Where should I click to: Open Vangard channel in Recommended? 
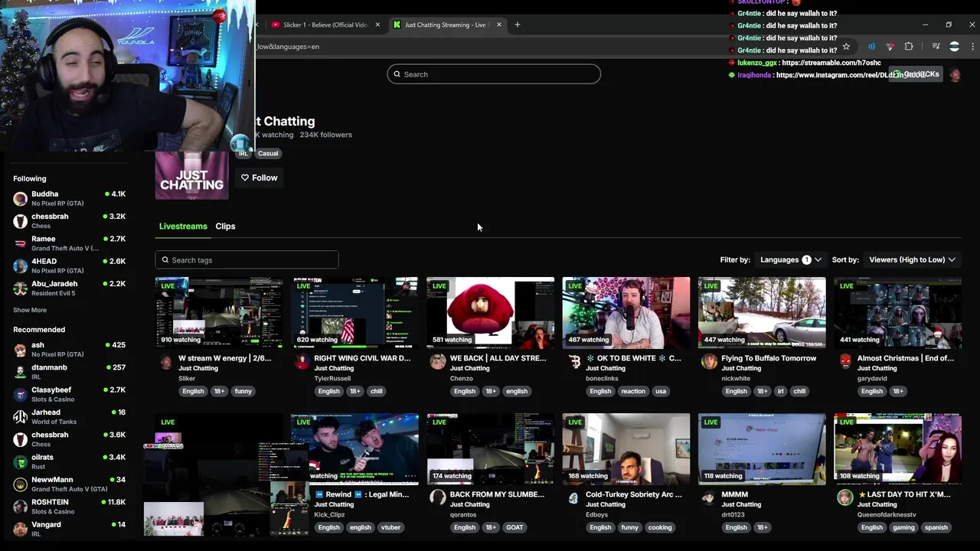pos(69,529)
